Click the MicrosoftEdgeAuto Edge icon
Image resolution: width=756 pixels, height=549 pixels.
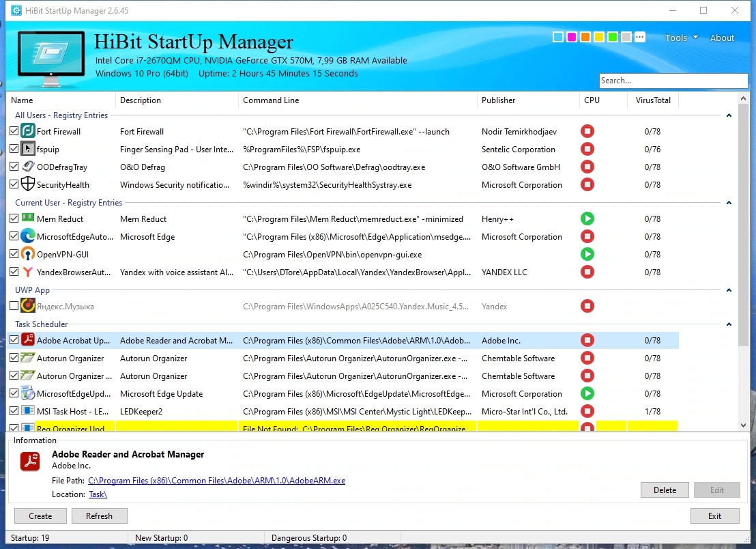[28, 236]
